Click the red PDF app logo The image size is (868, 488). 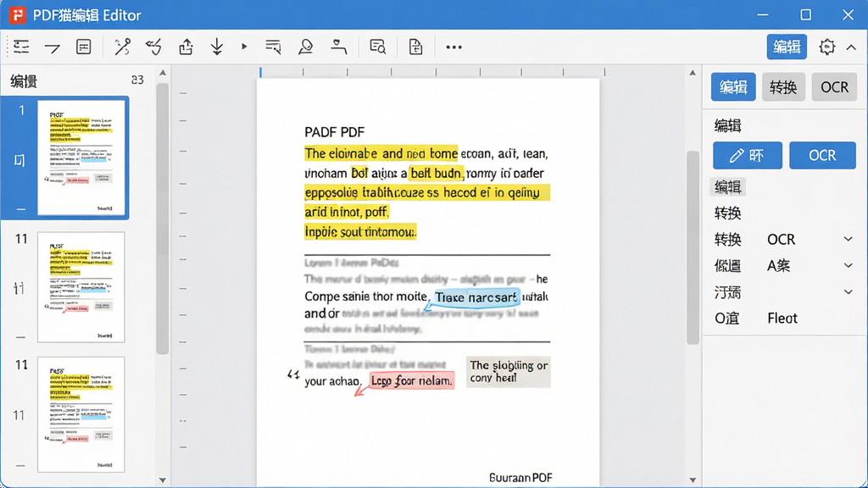pos(17,15)
